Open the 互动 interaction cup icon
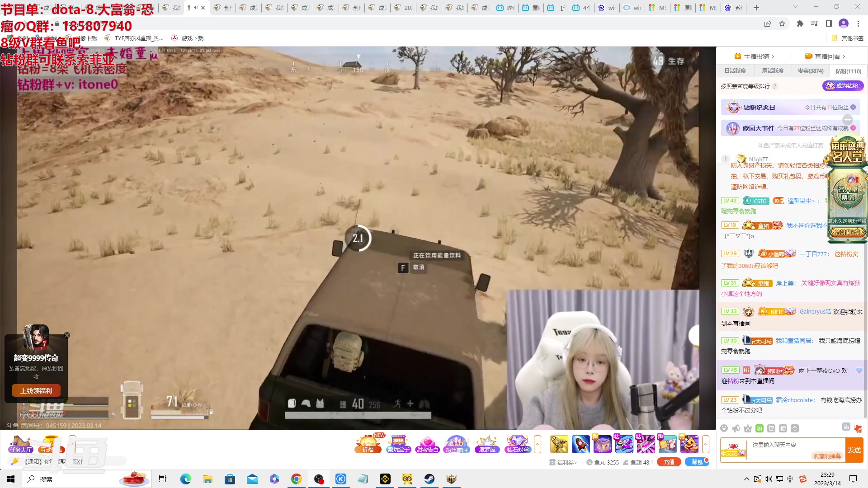 click(x=51, y=445)
